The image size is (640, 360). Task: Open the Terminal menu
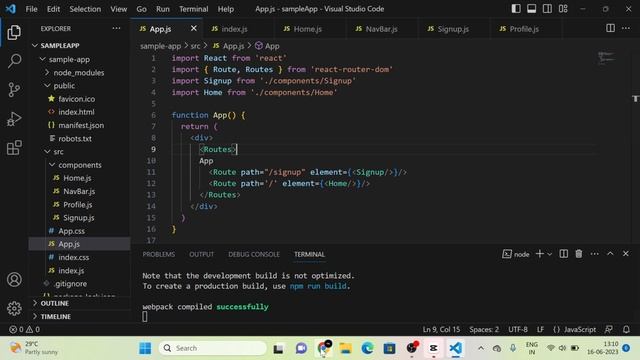[193, 9]
